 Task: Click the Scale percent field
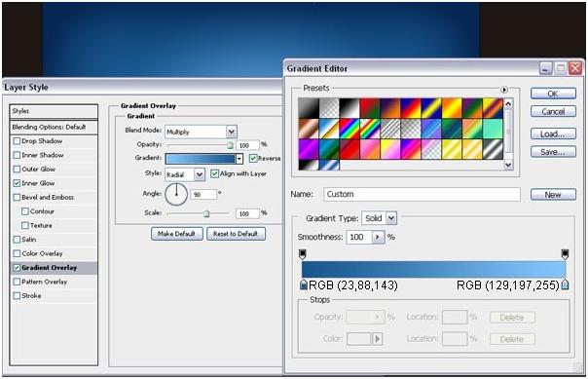248,213
